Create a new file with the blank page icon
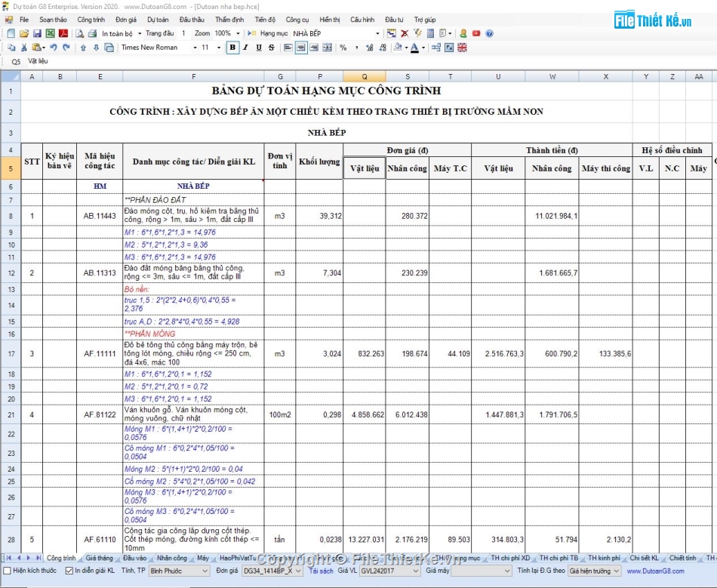 11,33
